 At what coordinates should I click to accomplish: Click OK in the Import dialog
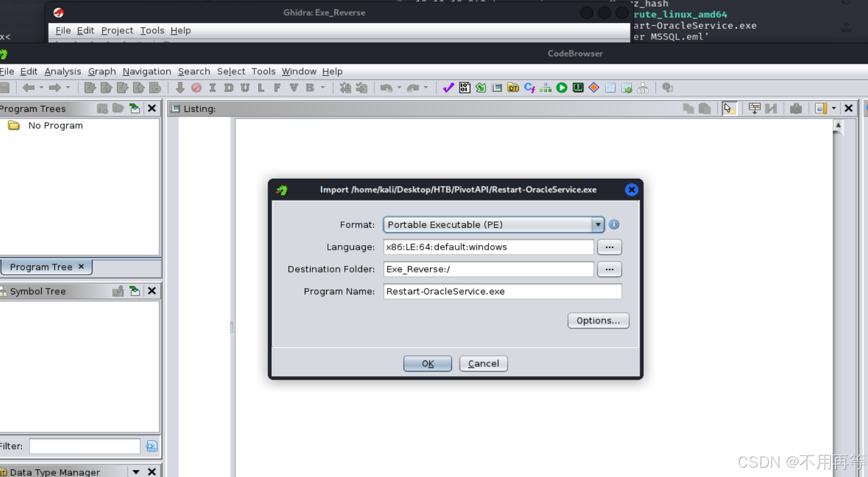tap(428, 363)
